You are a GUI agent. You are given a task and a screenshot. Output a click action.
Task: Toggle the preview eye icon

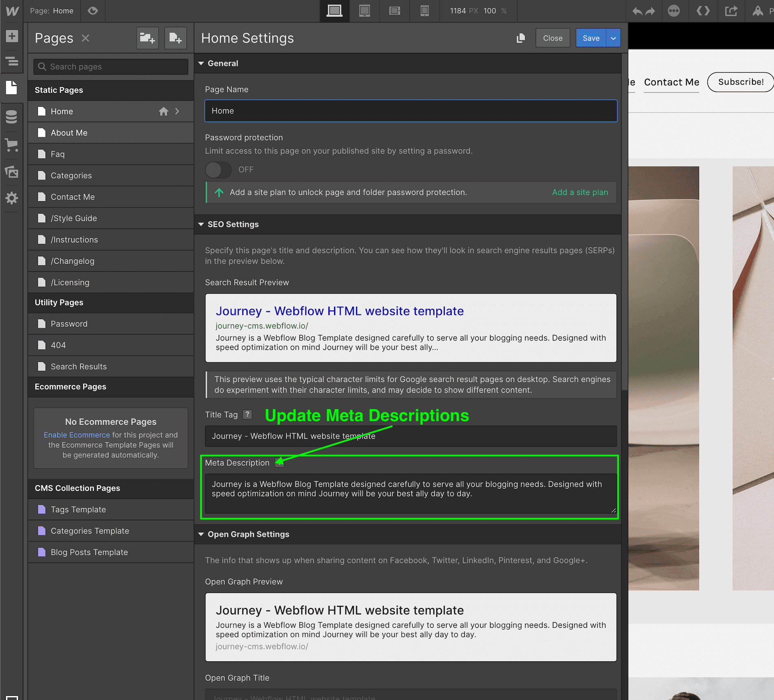(93, 11)
